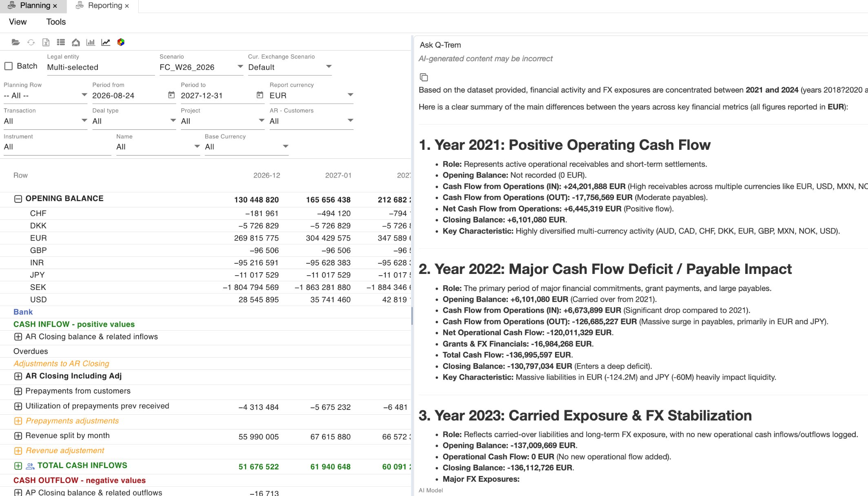
Task: Expand TOTAL CASH INFLOWS row
Action: coord(18,466)
